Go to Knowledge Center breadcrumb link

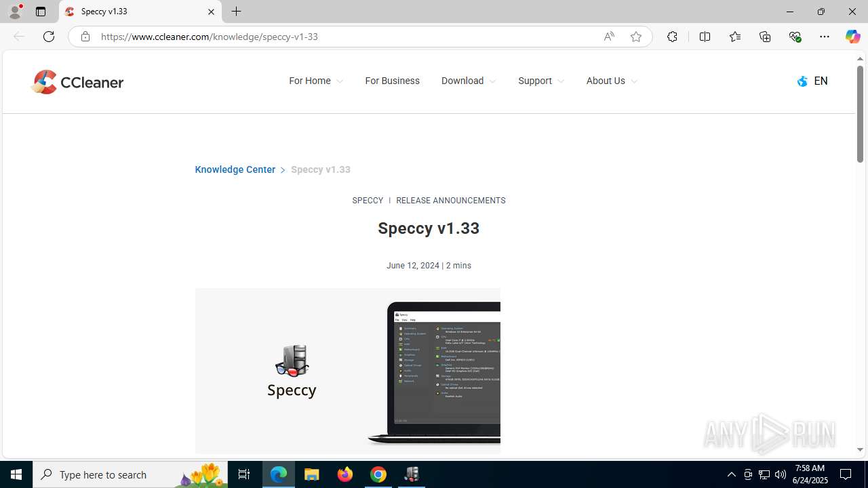coord(235,169)
